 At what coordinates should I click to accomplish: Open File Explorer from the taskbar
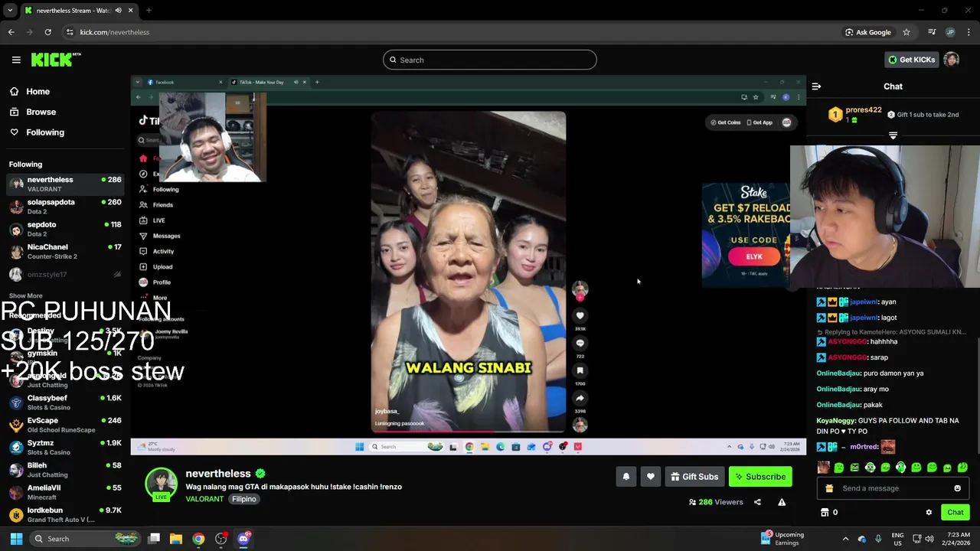175,539
